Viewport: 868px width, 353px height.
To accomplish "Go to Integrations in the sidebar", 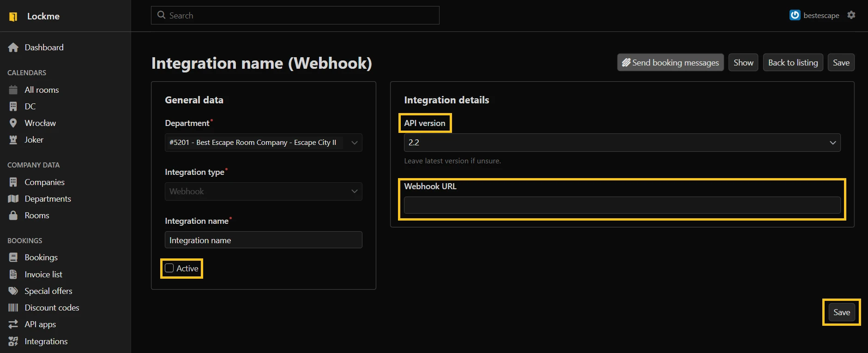I will (46, 341).
